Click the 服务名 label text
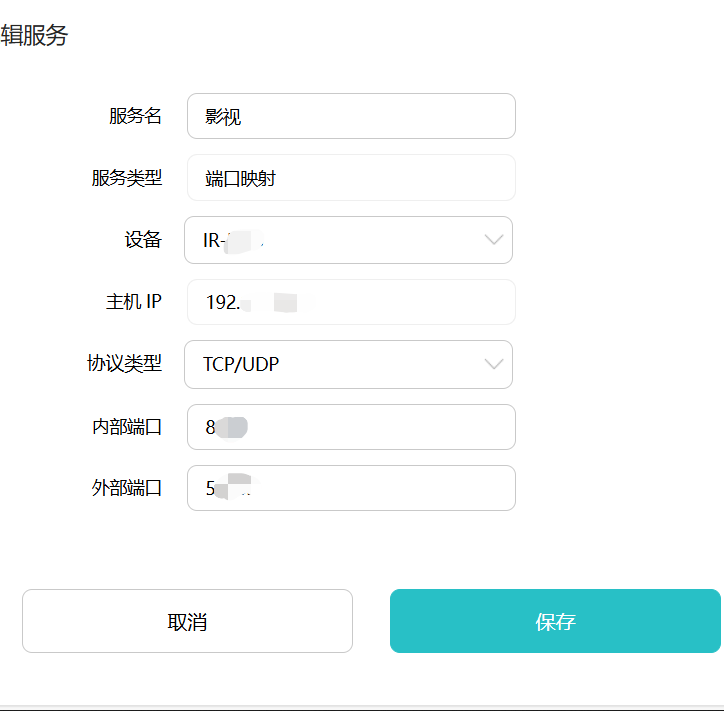The width and height of the screenshot is (724, 711). (x=135, y=116)
